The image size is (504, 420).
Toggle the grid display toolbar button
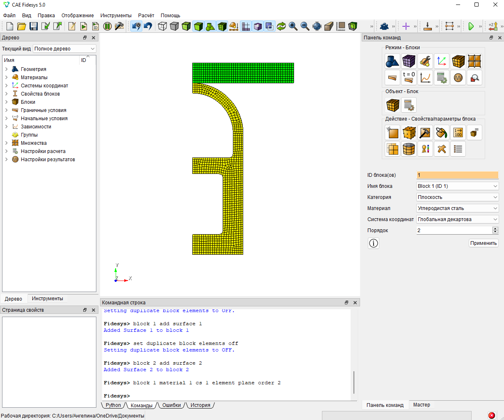(x=246, y=26)
